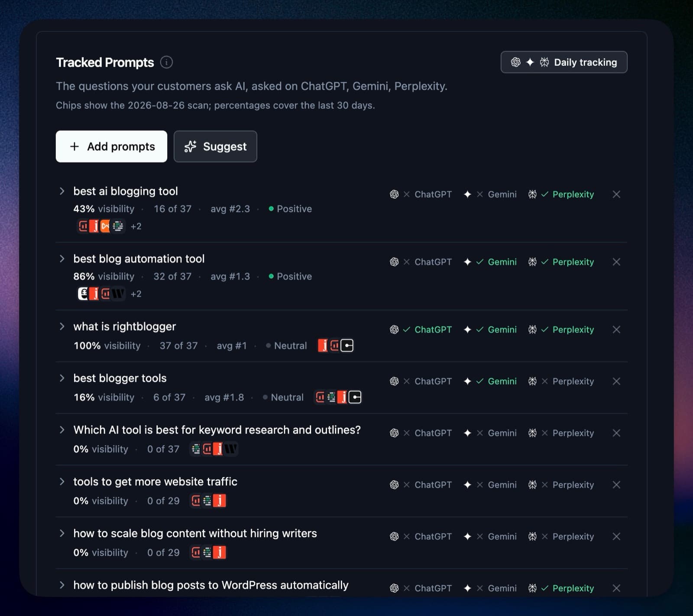Expand the "best ai blogging tool" row
The height and width of the screenshot is (616, 693).
click(x=62, y=191)
